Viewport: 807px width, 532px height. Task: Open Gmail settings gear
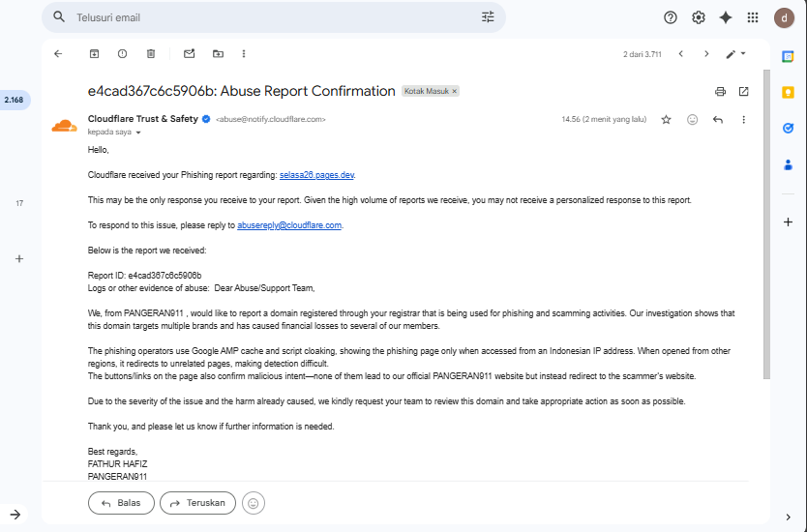(x=698, y=17)
